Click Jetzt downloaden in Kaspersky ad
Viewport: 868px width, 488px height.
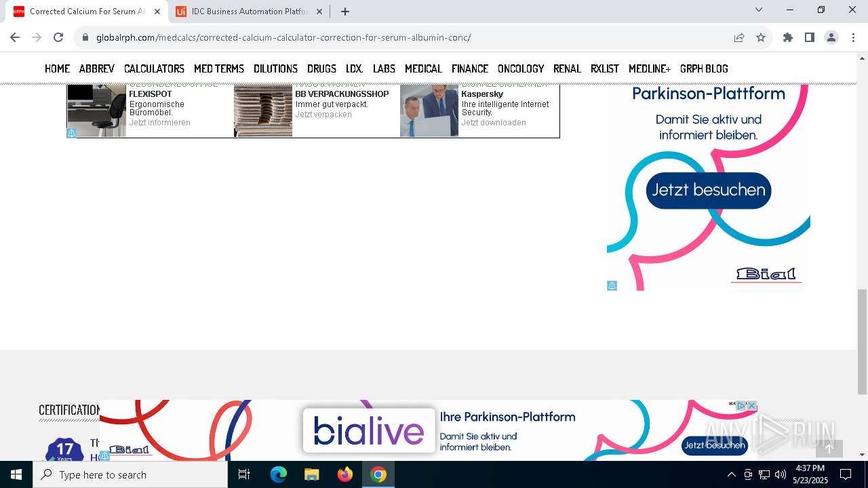tap(494, 123)
